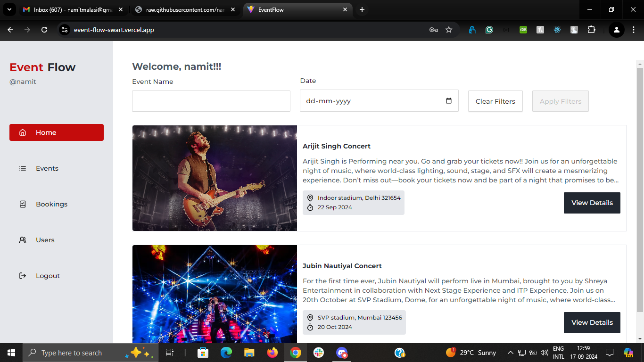Open the saved passwords key icon
Screen dimensions: 644x362
pos(434,30)
